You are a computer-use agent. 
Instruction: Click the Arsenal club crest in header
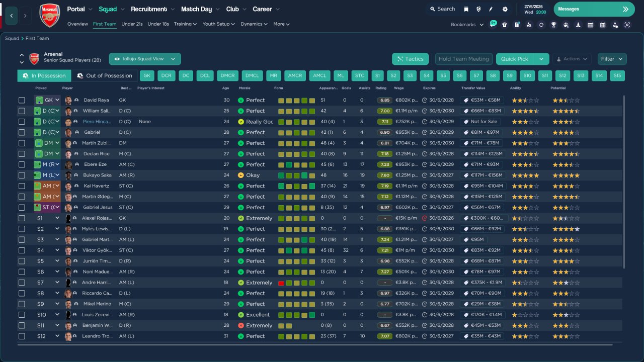tap(49, 15)
